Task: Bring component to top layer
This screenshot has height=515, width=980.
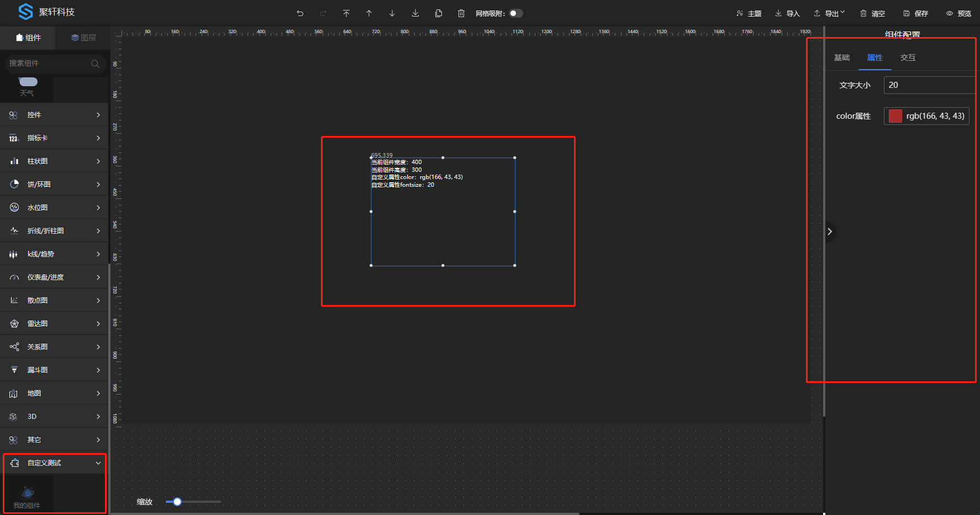Action: pyautogui.click(x=346, y=13)
